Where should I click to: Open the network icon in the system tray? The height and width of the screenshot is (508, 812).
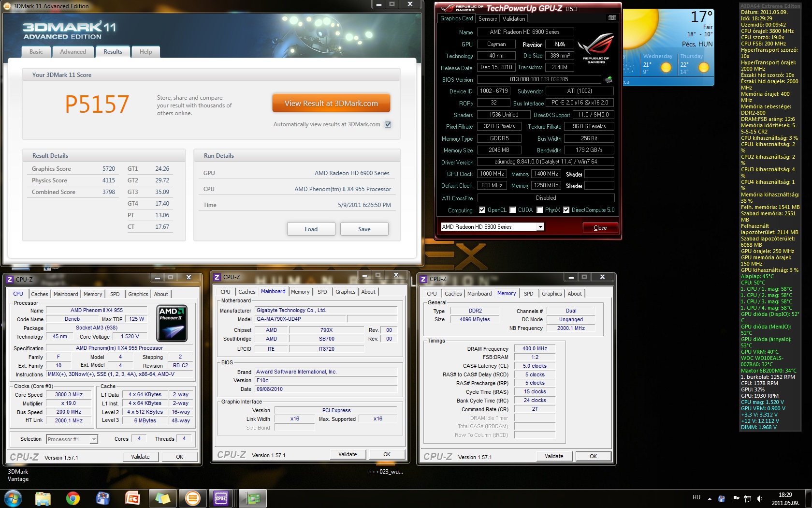pos(747,498)
